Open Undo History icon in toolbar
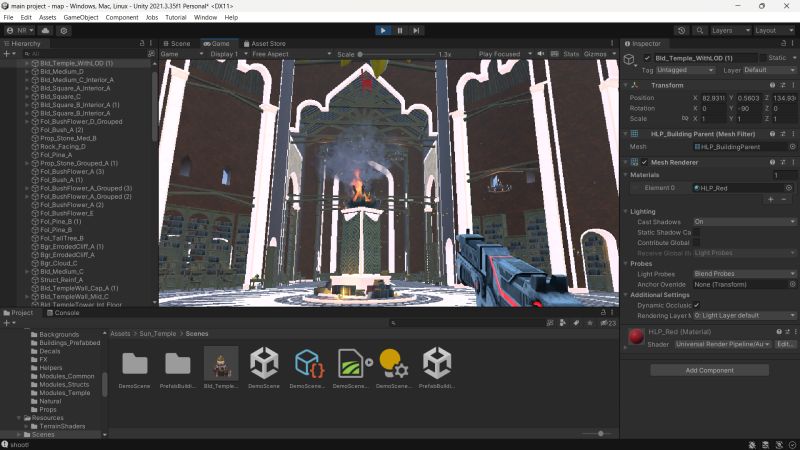The width and height of the screenshot is (800, 450). [x=682, y=31]
